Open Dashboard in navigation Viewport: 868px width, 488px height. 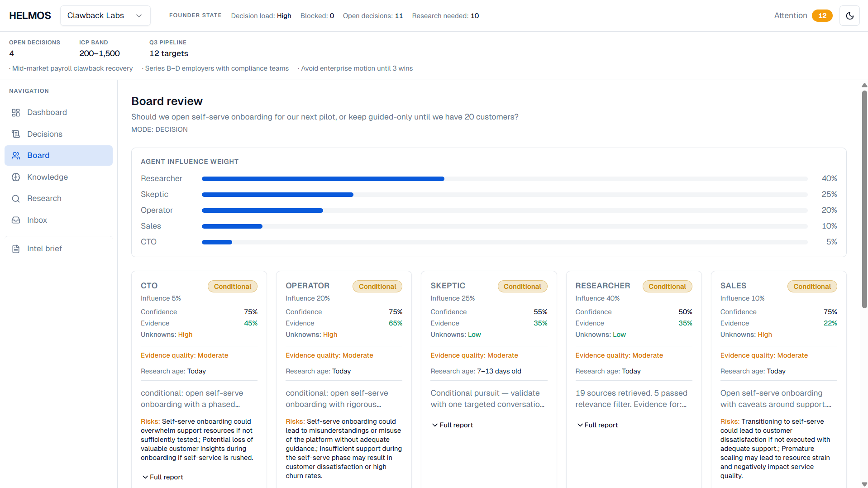(x=58, y=113)
